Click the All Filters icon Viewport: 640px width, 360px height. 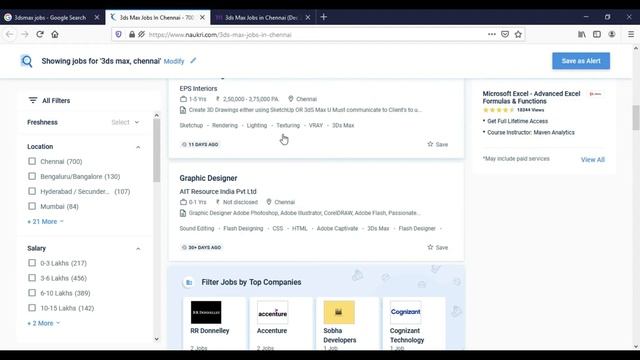33,100
